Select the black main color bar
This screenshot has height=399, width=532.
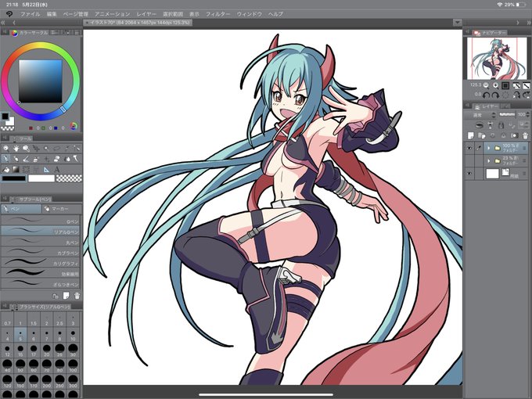coord(14,178)
